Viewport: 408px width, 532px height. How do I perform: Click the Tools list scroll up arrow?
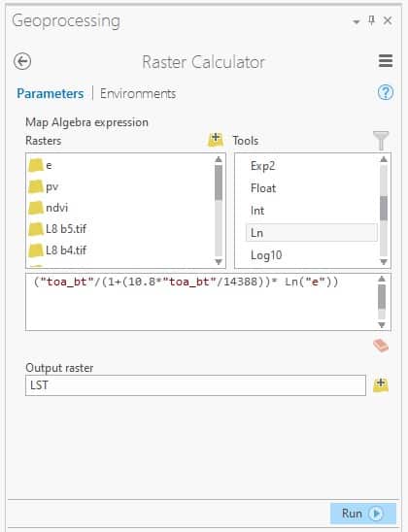(384, 159)
